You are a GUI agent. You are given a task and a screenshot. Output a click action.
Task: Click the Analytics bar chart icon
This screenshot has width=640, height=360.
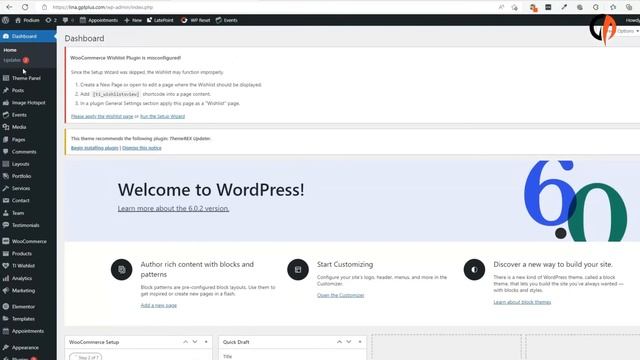pos(6,278)
